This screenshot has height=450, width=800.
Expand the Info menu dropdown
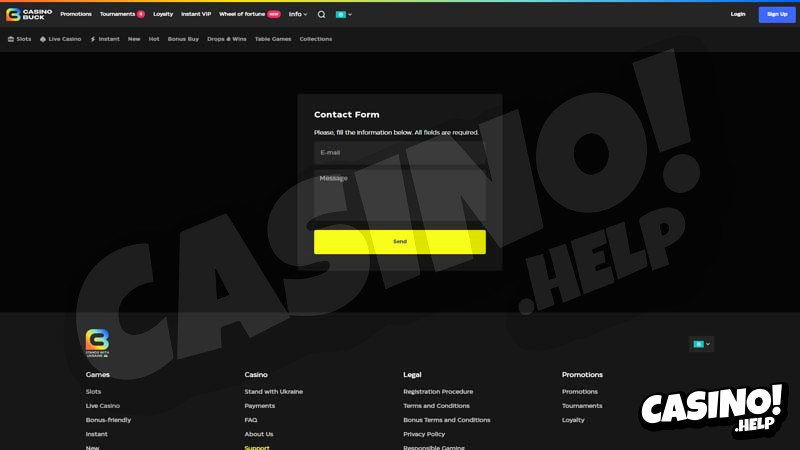(298, 14)
